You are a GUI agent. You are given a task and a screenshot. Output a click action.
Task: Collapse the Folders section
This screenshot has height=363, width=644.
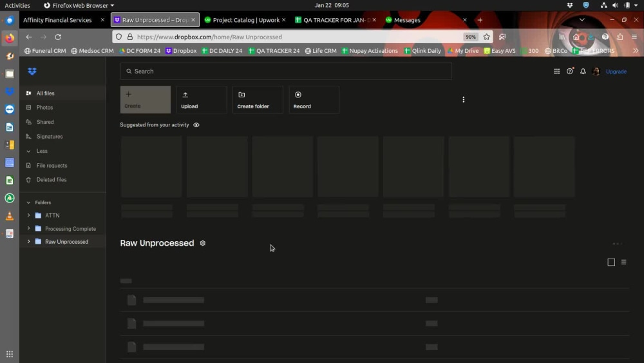(x=28, y=202)
